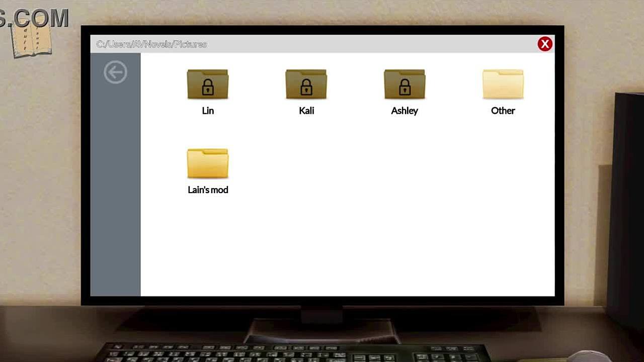
Task: Select the "Lin" folder name label
Action: tap(208, 111)
